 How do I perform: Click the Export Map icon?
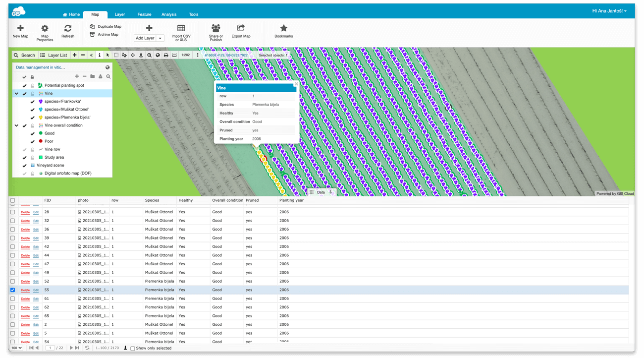(241, 28)
